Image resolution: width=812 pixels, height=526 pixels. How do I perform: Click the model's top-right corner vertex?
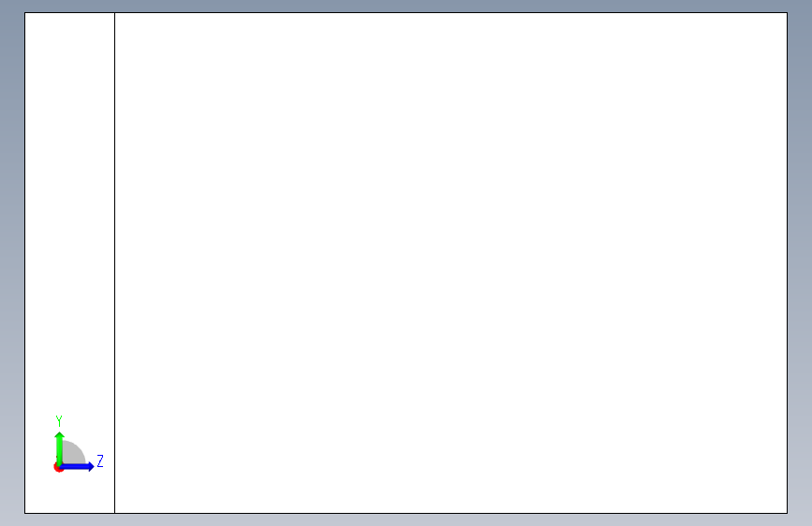tap(787, 12)
